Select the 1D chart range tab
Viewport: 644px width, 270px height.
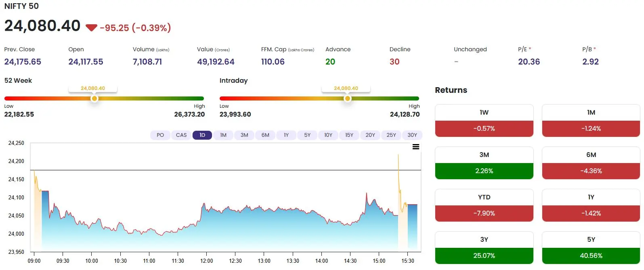[x=202, y=135]
